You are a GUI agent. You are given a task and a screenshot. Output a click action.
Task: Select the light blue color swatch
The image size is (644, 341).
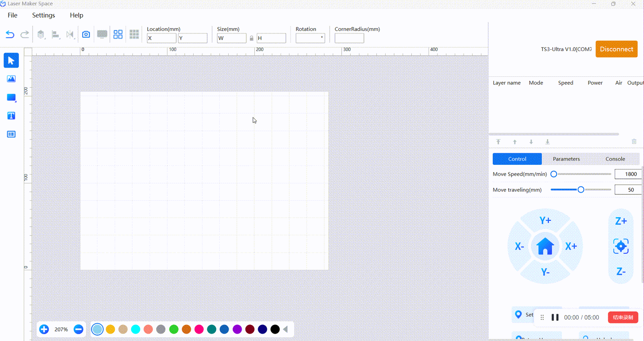click(97, 329)
